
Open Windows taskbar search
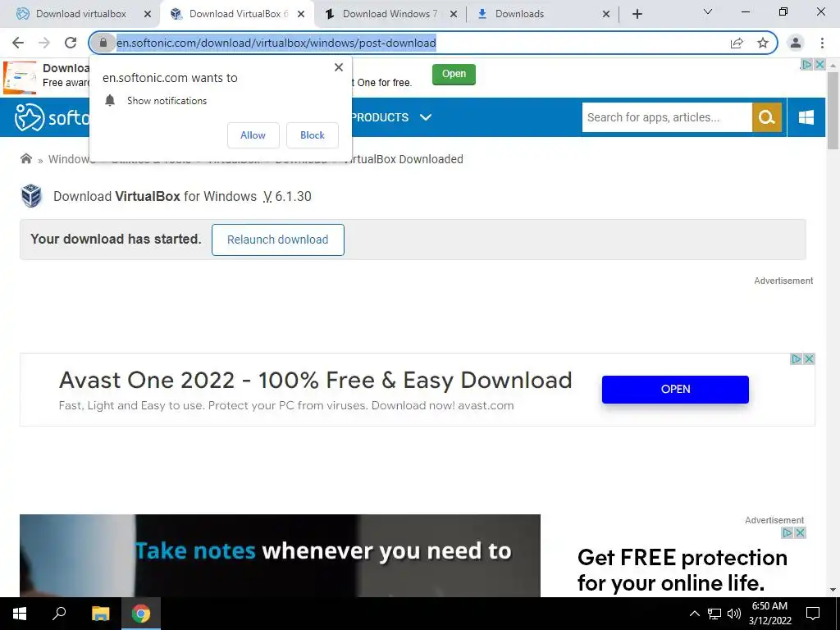click(59, 614)
